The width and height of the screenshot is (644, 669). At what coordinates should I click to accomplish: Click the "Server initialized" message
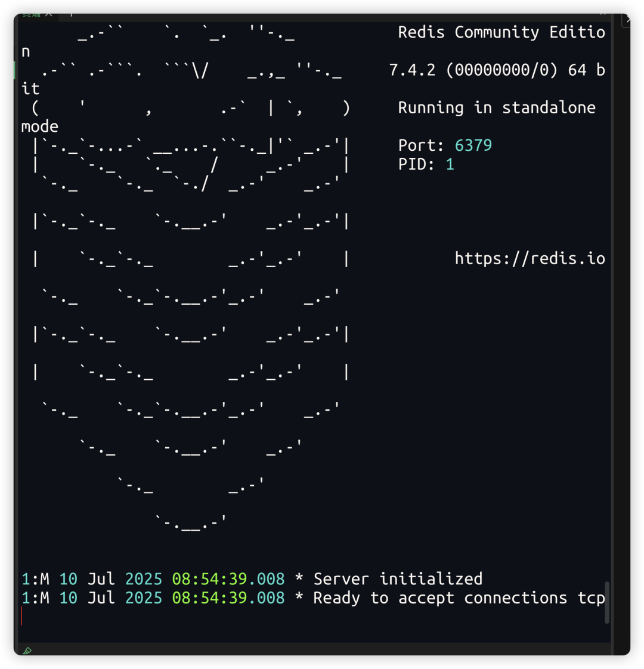coord(398,579)
